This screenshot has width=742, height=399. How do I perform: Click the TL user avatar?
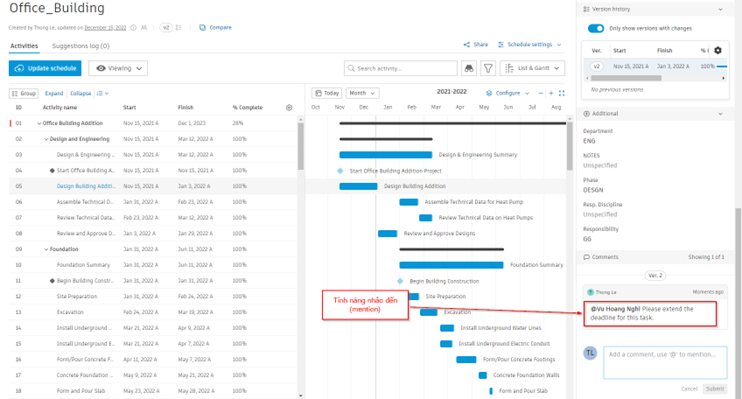pos(590,353)
